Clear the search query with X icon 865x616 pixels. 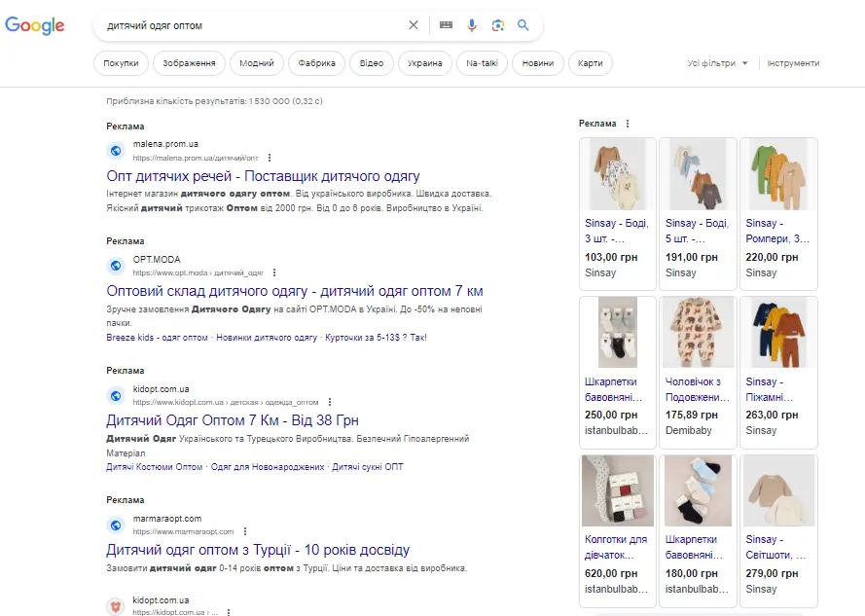tap(414, 25)
